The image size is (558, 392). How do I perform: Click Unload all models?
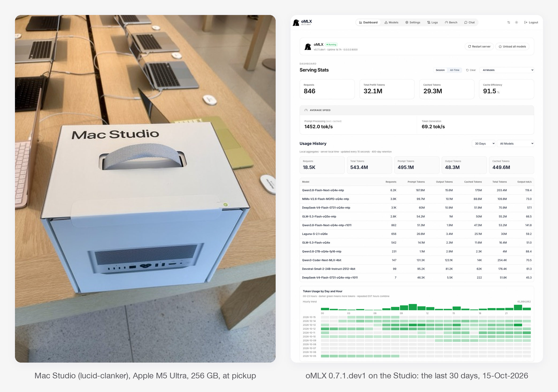pos(512,47)
